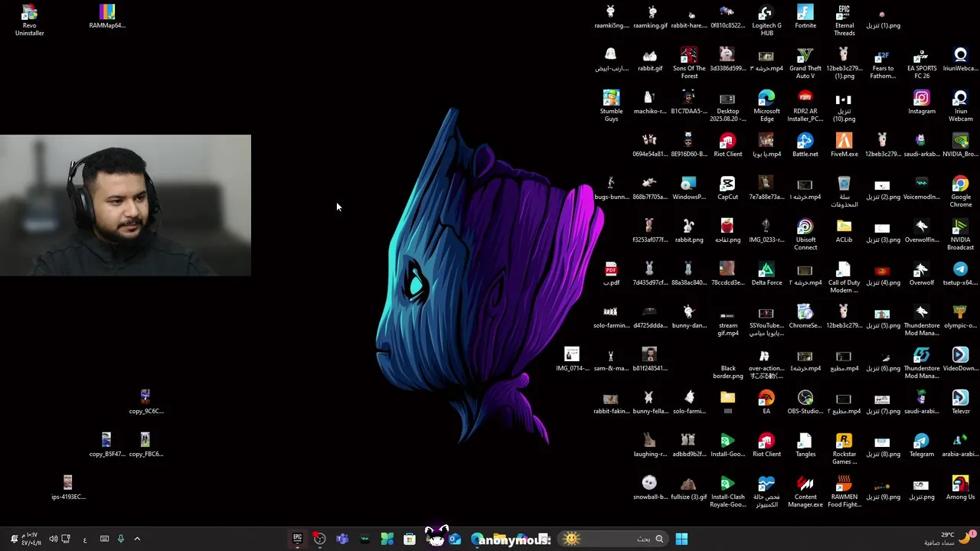The width and height of the screenshot is (980, 551).
Task: Launch the Iriun Webcam shortcut
Action: coord(960,106)
